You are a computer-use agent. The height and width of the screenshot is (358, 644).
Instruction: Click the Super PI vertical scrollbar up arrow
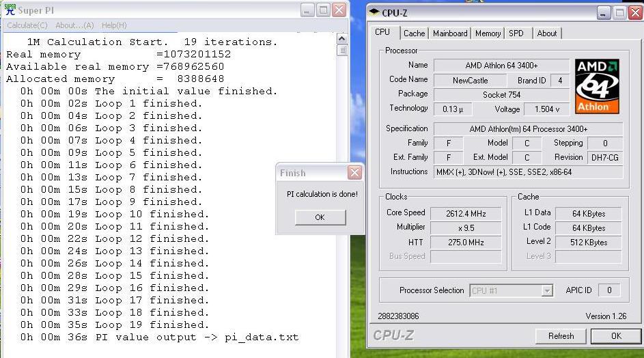coord(342,38)
